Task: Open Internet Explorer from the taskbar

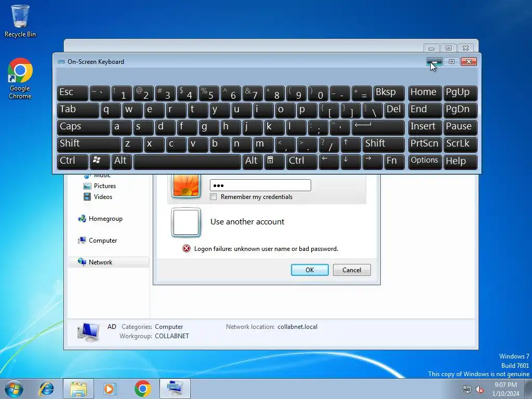Action: click(x=46, y=389)
